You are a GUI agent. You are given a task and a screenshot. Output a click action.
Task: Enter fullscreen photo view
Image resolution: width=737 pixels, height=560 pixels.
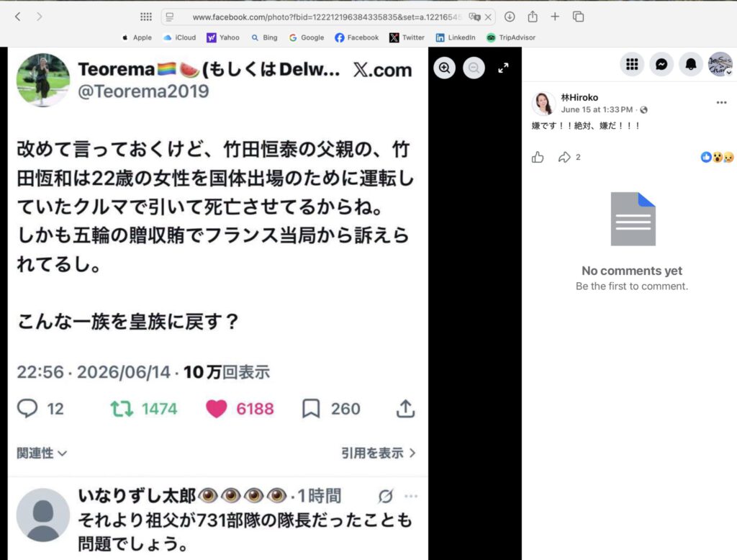coord(503,68)
